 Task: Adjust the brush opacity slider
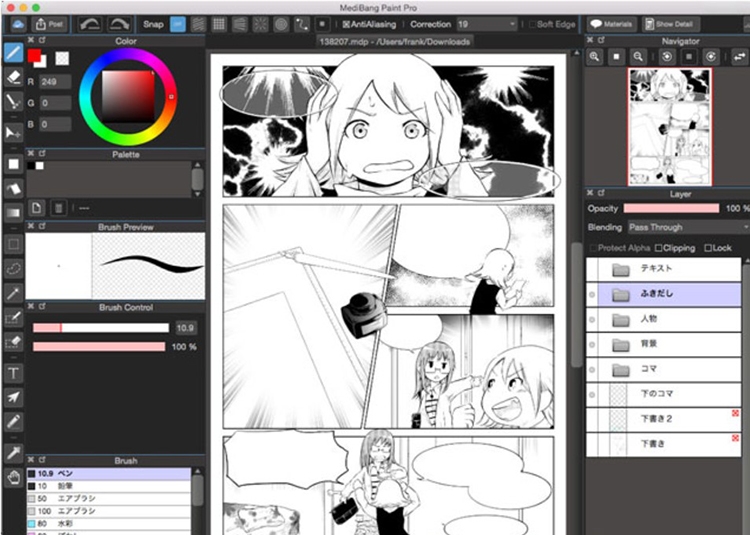point(99,347)
